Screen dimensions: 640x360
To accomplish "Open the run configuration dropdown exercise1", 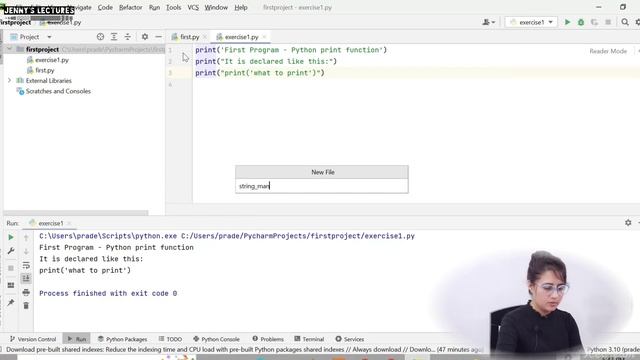I will tap(531, 22).
